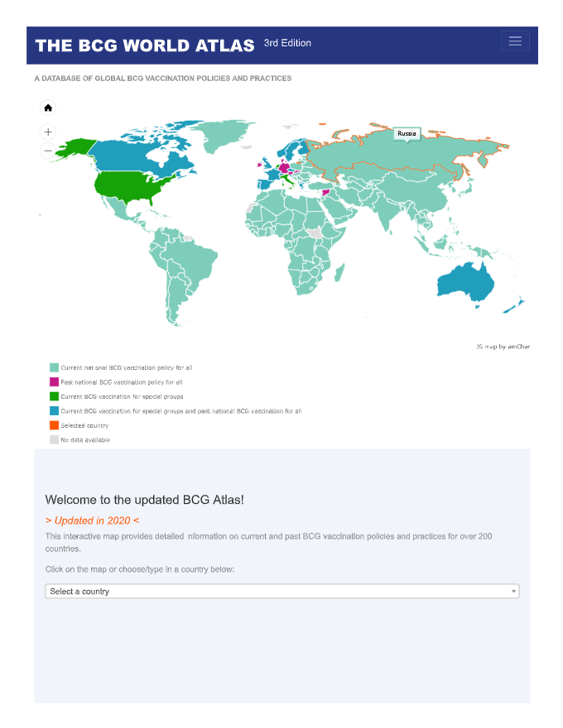Zoom in with the plus button

click(48, 132)
